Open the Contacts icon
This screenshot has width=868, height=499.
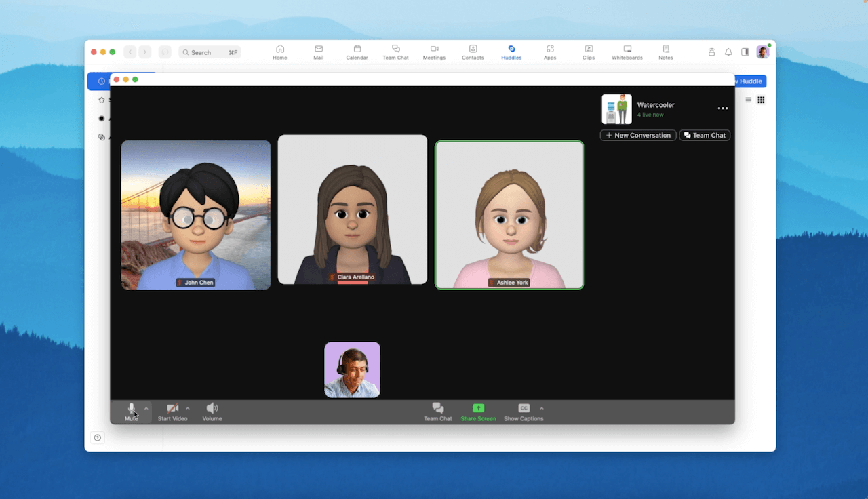click(472, 52)
